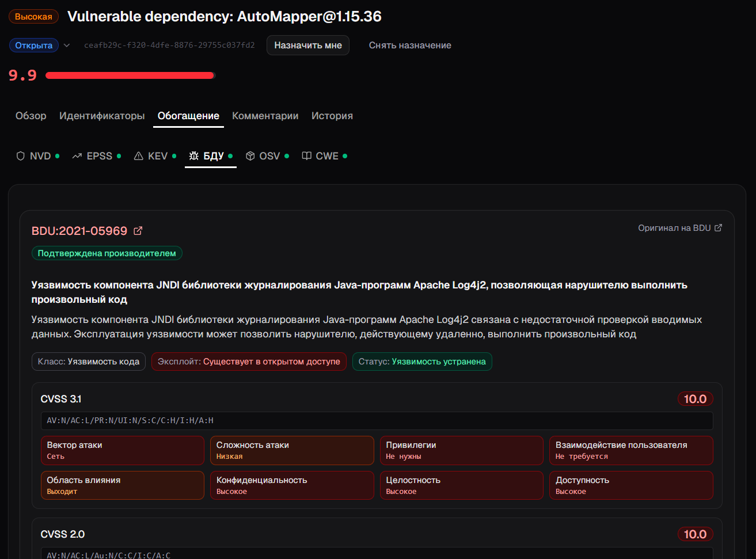Click the 10.0 score badge for CVSS 3.1

pos(695,399)
